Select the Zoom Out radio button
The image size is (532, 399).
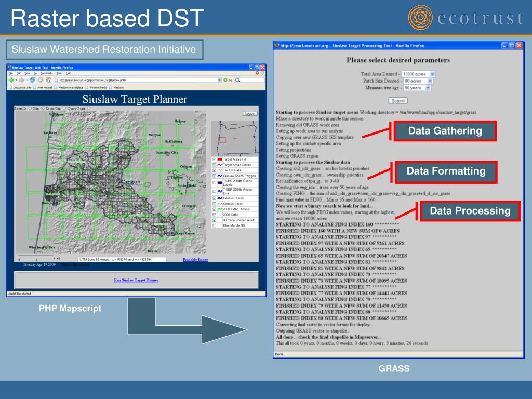(x=64, y=108)
